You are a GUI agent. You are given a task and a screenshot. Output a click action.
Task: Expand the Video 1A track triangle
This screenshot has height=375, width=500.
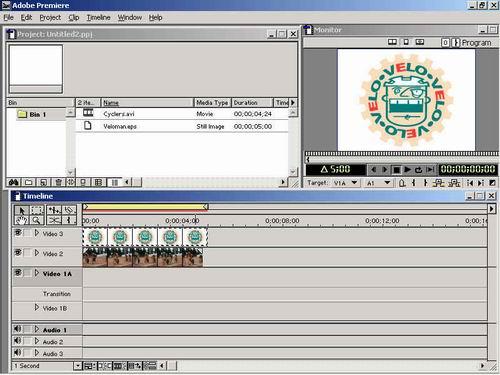pyautogui.click(x=37, y=273)
